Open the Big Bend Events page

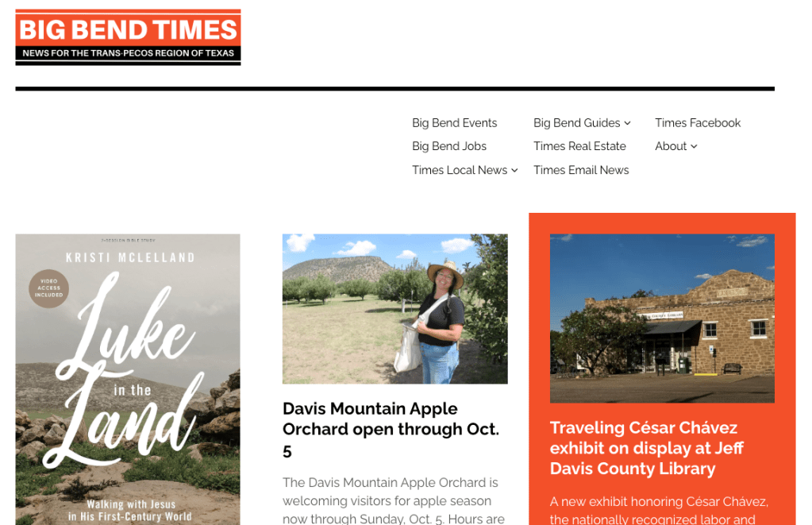coord(454,123)
